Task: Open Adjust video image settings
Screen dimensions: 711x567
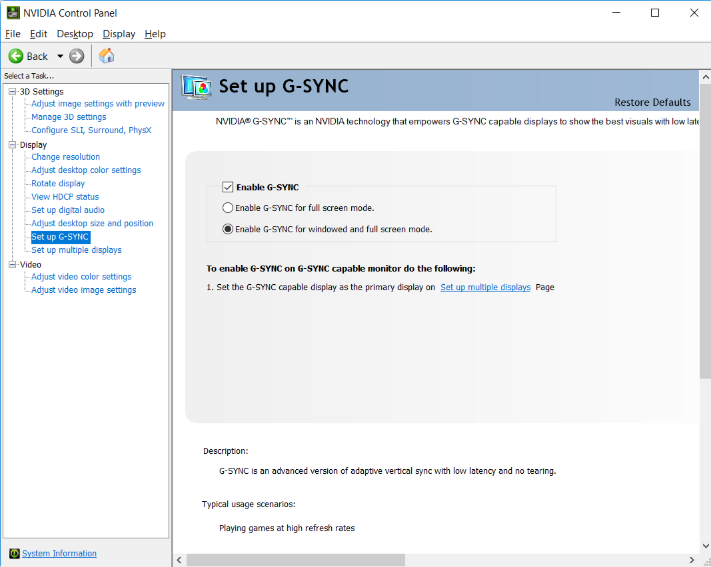Action: [84, 290]
